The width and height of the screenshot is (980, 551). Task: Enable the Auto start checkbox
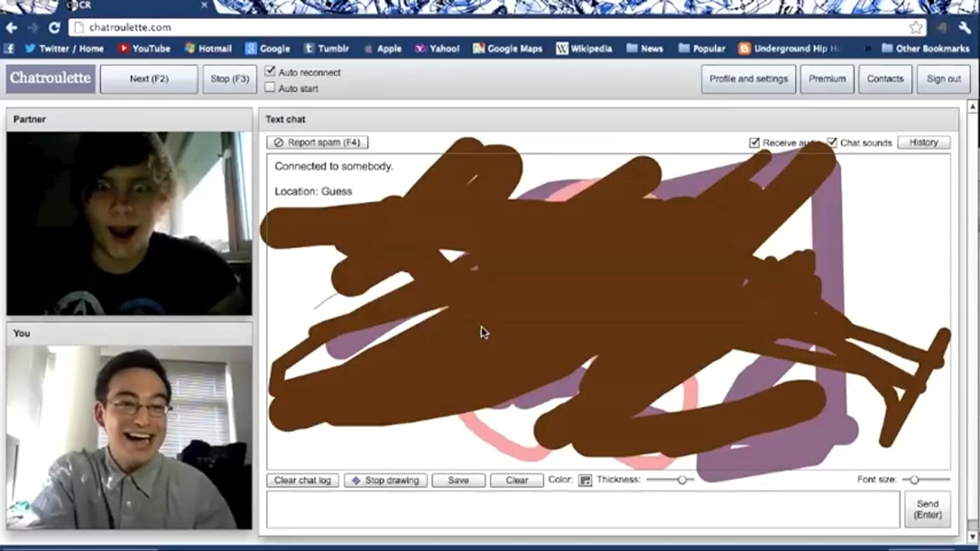pyautogui.click(x=270, y=88)
